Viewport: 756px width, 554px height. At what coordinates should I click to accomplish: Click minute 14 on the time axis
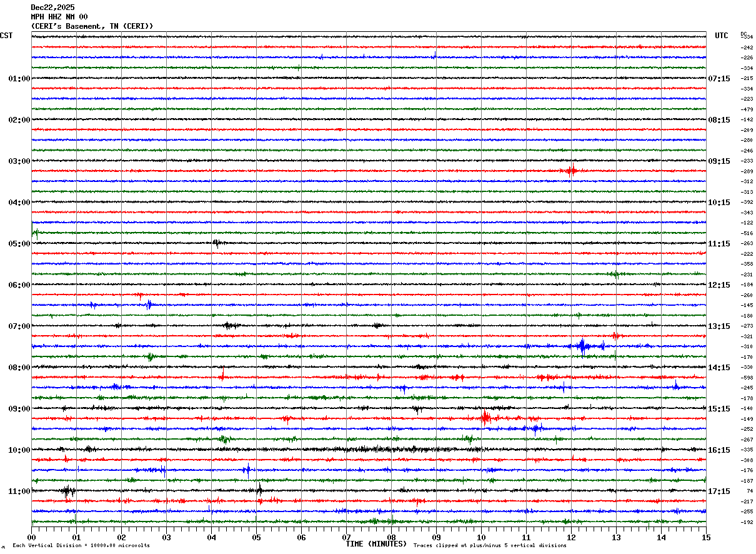[661, 537]
